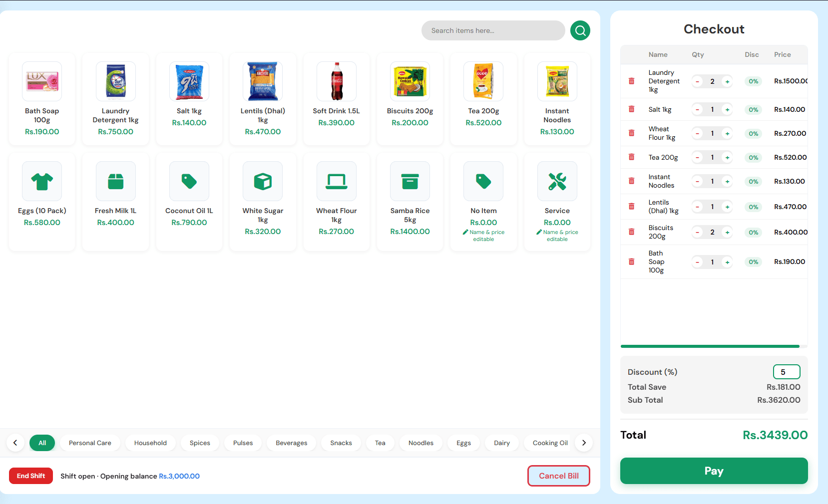Add White Sugar 1kg via cube icon
The height and width of the screenshot is (504, 828).
point(263,181)
